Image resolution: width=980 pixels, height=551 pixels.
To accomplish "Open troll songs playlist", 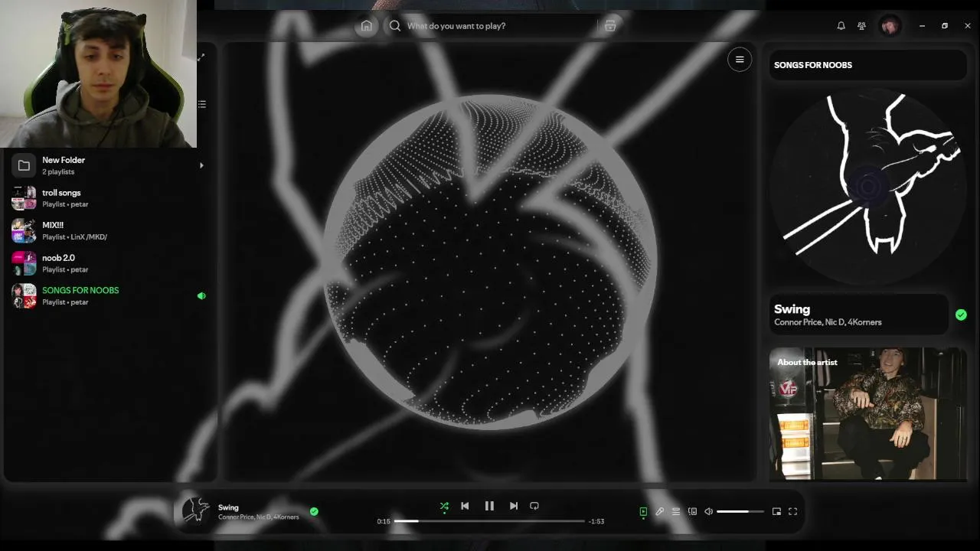I will (109, 198).
